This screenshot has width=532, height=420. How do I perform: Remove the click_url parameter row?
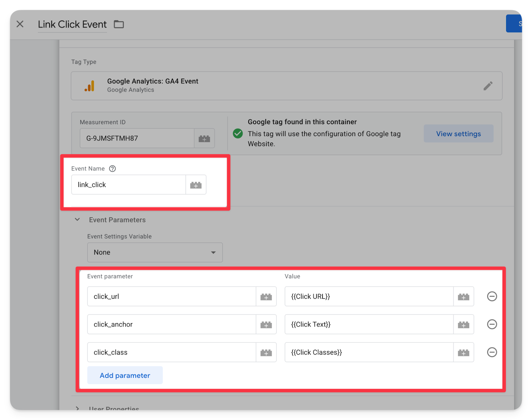(492, 296)
